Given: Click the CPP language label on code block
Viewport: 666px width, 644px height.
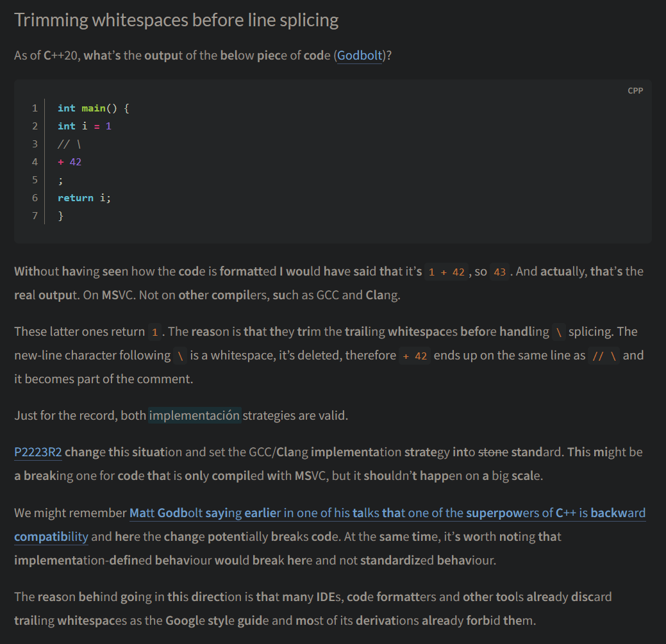Looking at the screenshot, I should (635, 90).
